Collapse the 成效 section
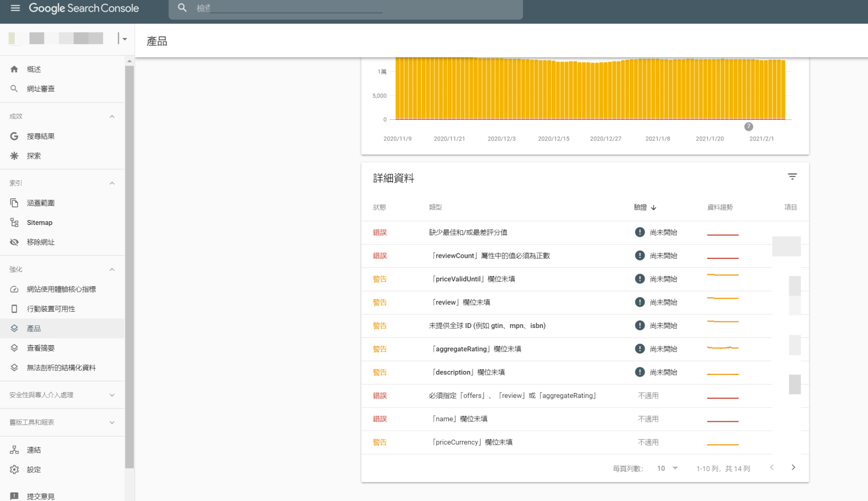Viewport: 868px width, 501px height. pos(112,117)
